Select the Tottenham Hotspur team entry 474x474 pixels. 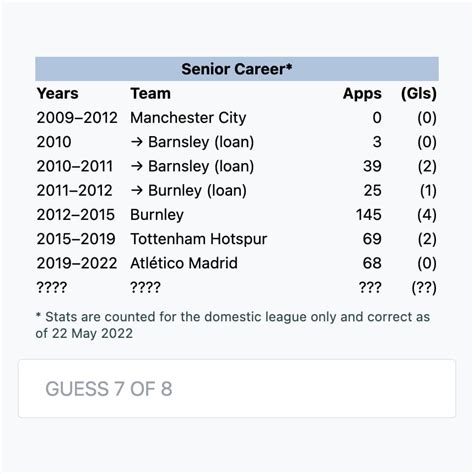[199, 239]
